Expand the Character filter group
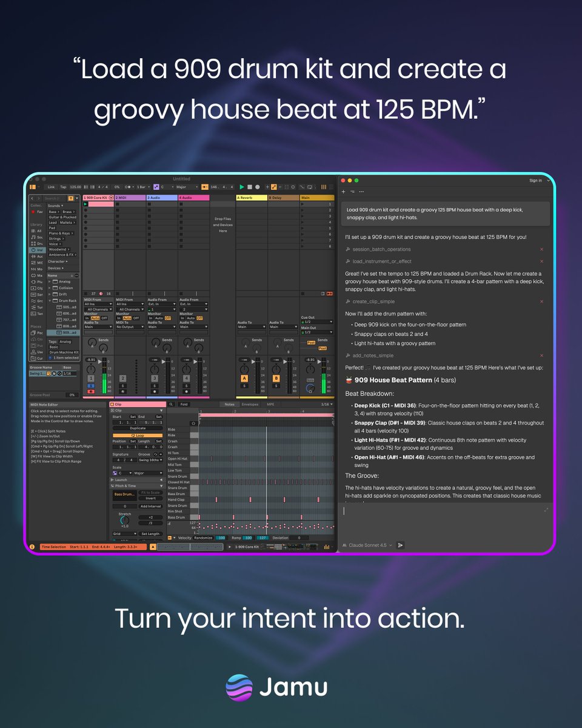 (58, 261)
